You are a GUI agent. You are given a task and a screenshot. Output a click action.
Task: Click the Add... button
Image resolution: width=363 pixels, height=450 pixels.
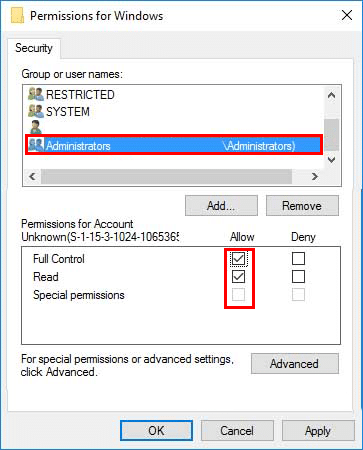pos(221,206)
